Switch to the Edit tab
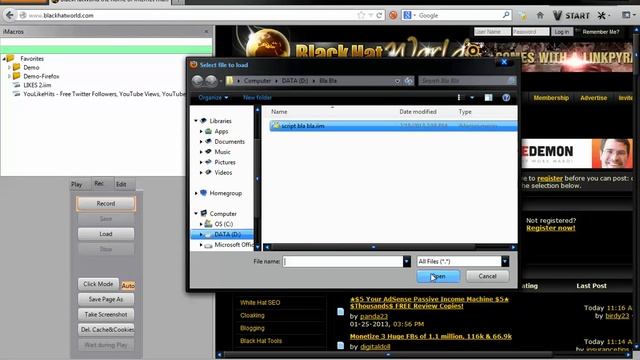This screenshot has width=640, height=360. [121, 184]
